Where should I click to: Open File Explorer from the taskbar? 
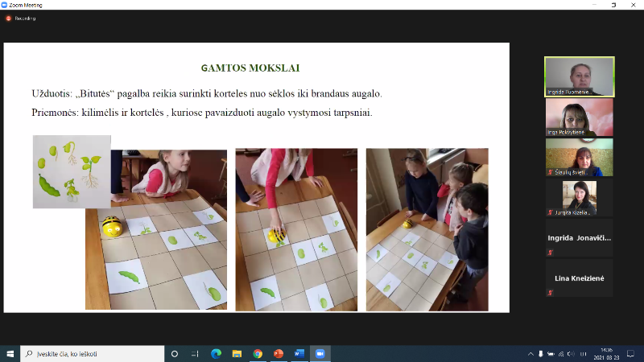[x=237, y=354]
